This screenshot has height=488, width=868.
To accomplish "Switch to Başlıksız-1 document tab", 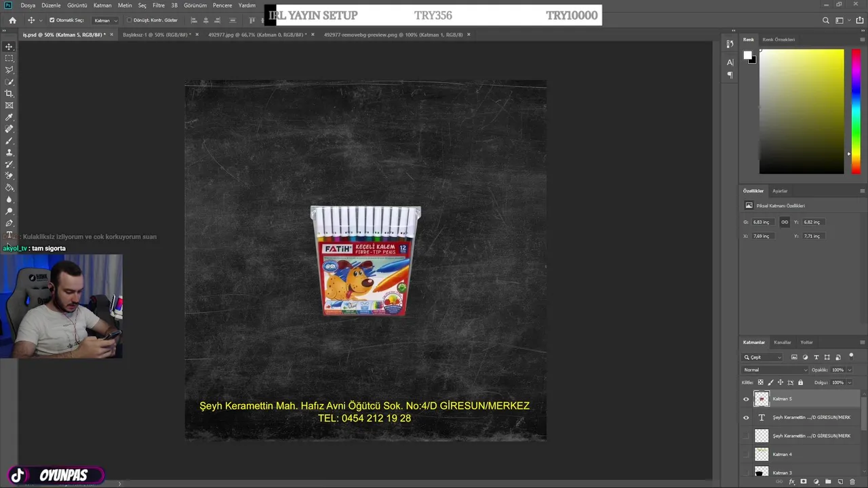I will [x=157, y=35].
